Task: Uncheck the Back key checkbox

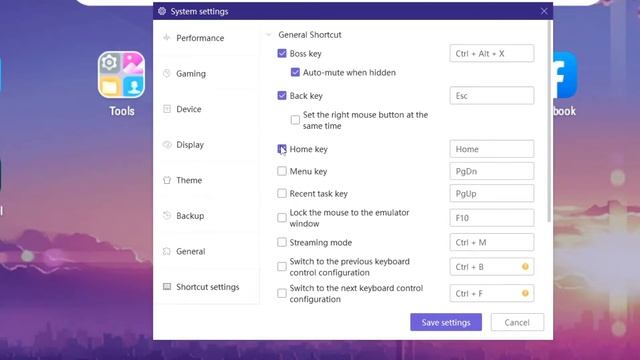Action: click(282, 96)
